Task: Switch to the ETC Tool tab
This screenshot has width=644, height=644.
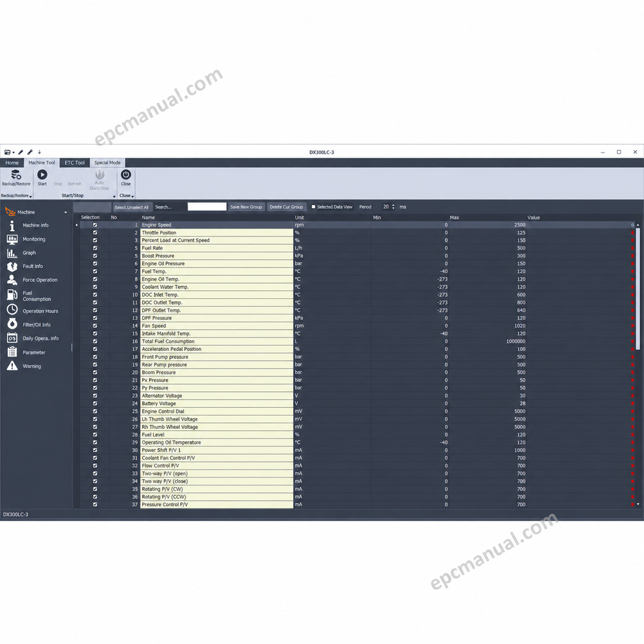Action: (x=74, y=163)
